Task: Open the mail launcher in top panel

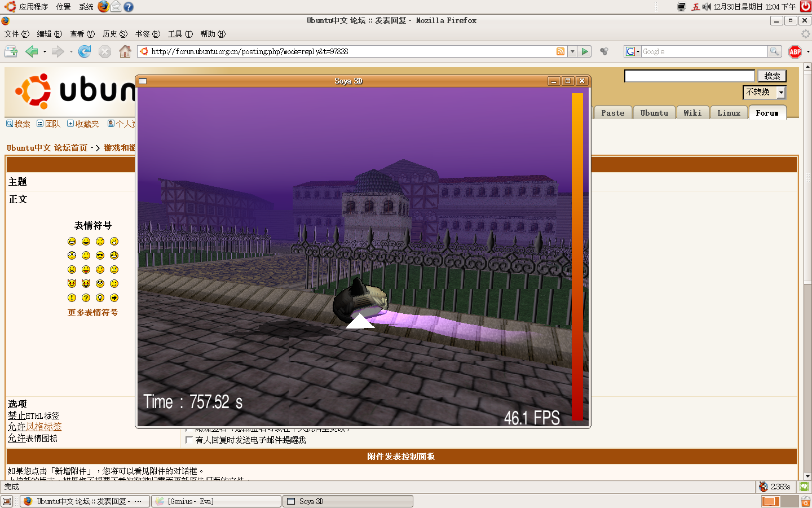Action: [116, 6]
